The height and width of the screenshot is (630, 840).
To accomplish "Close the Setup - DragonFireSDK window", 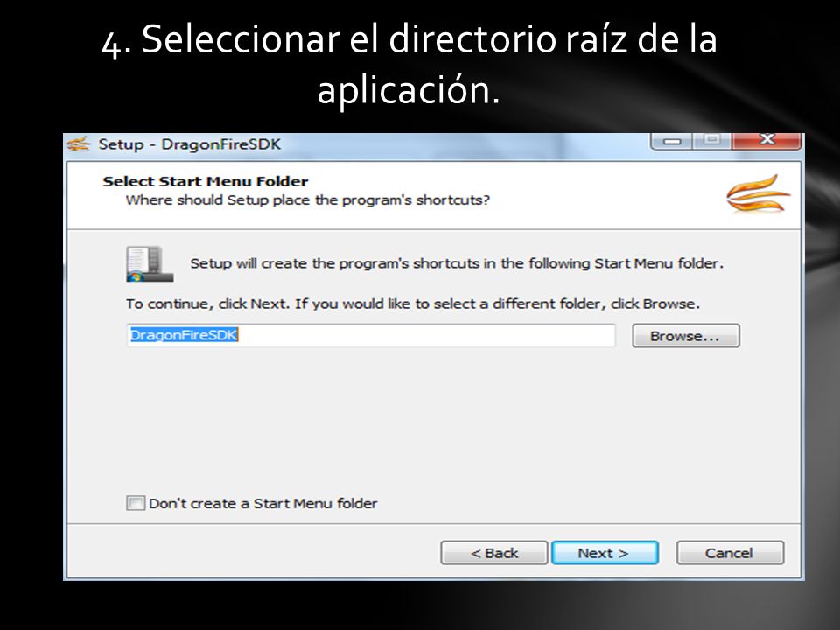I will pyautogui.click(x=767, y=141).
